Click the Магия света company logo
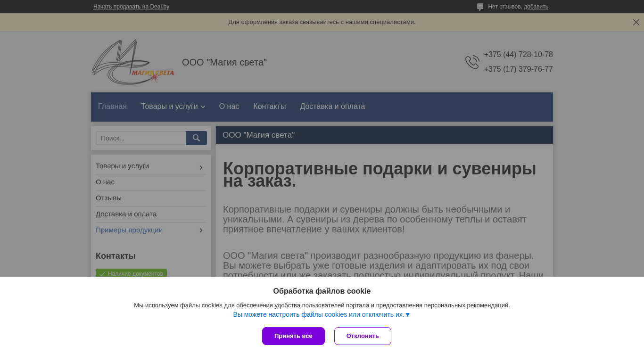The image size is (644, 362). coord(133,62)
